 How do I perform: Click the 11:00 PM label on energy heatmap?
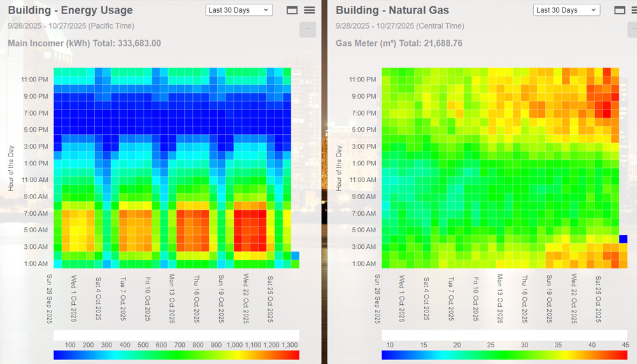tap(34, 80)
